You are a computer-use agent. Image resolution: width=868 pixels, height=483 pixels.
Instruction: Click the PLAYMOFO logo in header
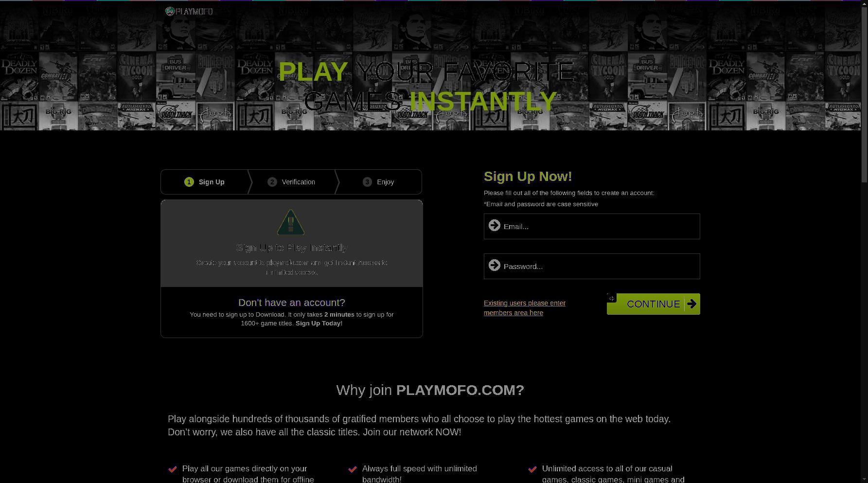(189, 11)
